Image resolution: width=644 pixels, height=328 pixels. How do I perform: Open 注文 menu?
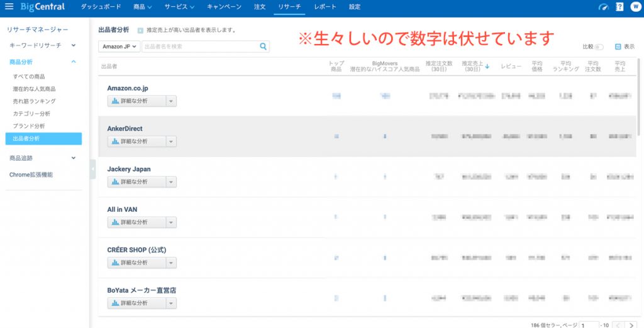(x=260, y=7)
